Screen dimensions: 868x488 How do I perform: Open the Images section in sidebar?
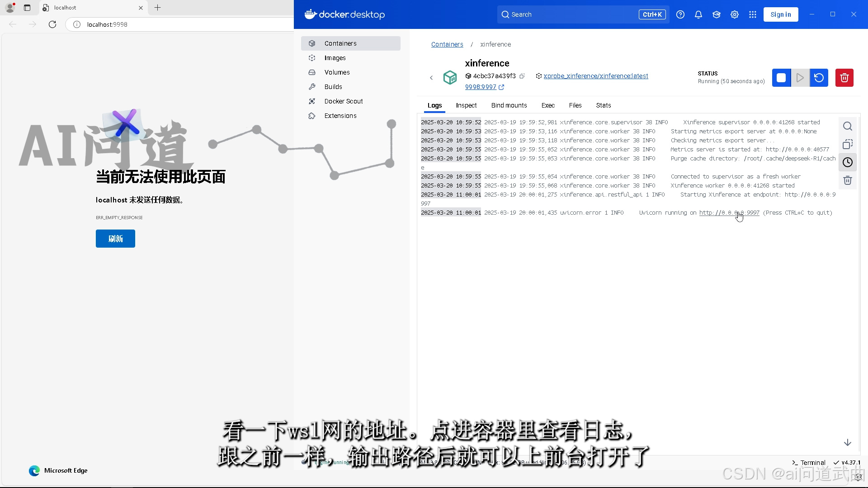tap(335, 58)
